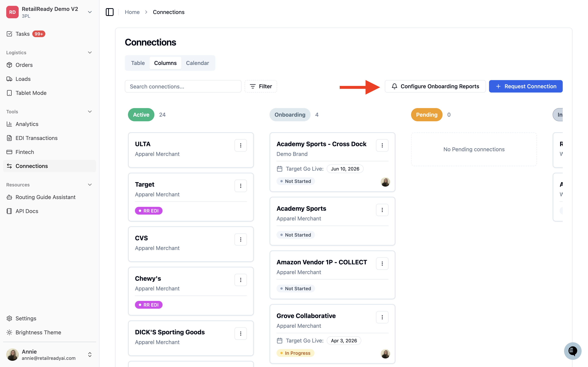Click the Tasks checkbox icon in sidebar

point(9,34)
